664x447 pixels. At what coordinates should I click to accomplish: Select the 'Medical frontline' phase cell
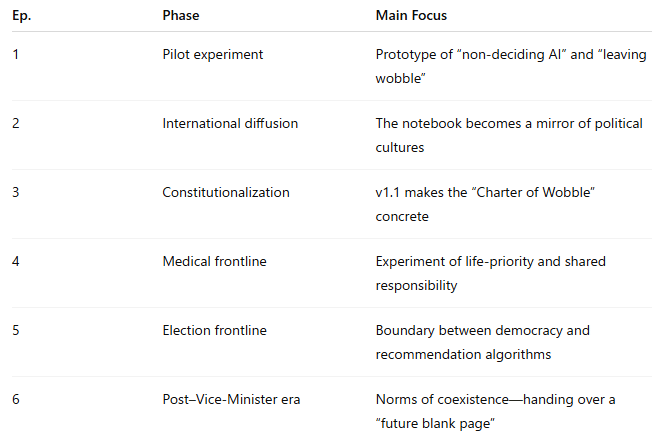pyautogui.click(x=215, y=262)
